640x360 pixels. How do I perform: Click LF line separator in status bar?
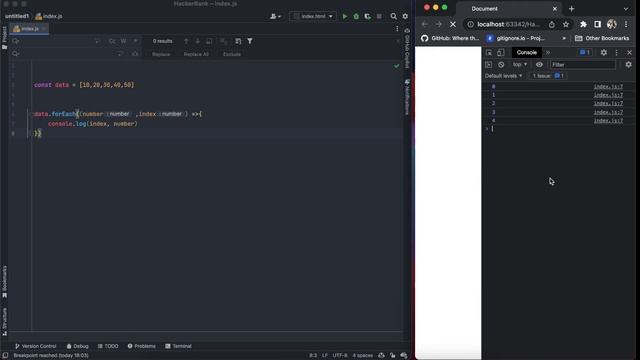[x=325, y=356]
